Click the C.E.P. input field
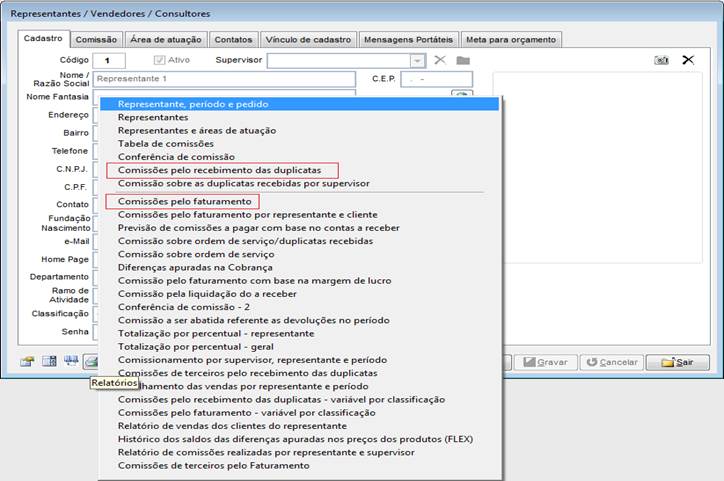 click(436, 79)
